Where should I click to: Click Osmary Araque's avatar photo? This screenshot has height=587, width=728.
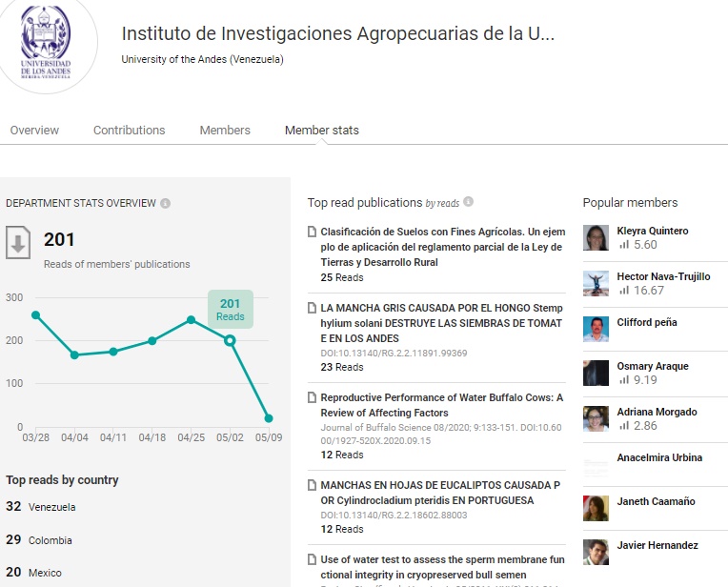596,373
